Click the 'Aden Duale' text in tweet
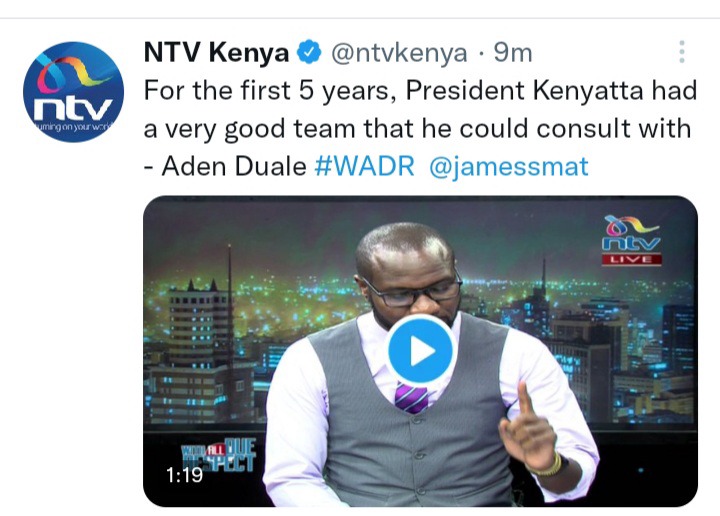 click(x=234, y=166)
